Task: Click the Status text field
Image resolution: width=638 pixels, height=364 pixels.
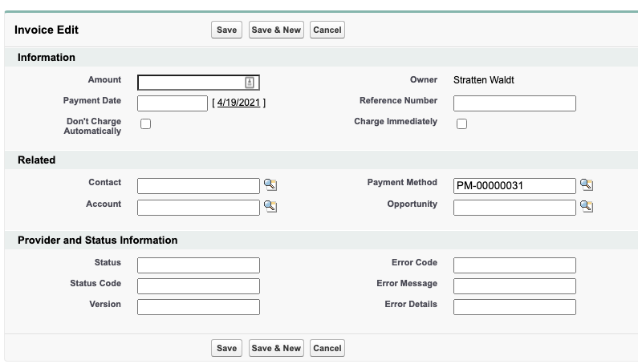Action: click(198, 265)
